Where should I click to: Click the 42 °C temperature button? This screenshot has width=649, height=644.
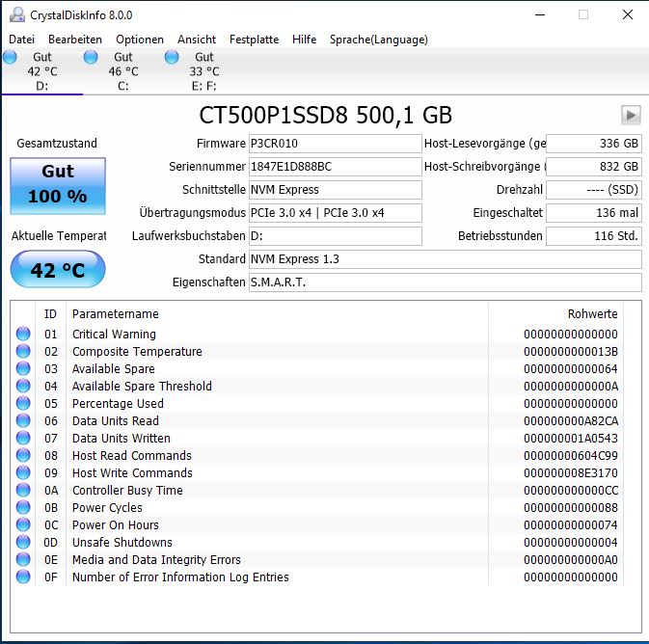[58, 269]
